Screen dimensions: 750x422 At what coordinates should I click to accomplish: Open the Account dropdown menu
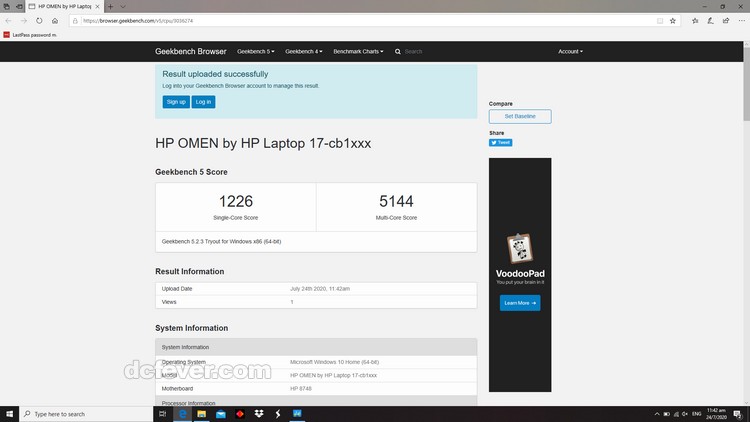point(570,52)
